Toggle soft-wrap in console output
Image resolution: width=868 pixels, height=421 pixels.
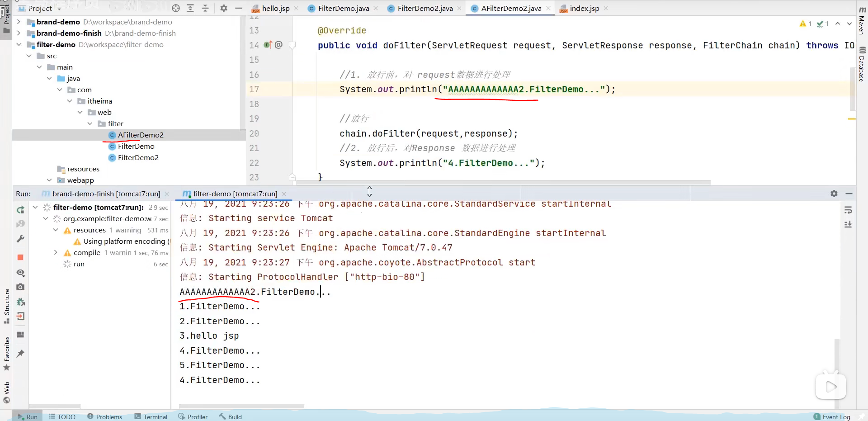pos(848,210)
